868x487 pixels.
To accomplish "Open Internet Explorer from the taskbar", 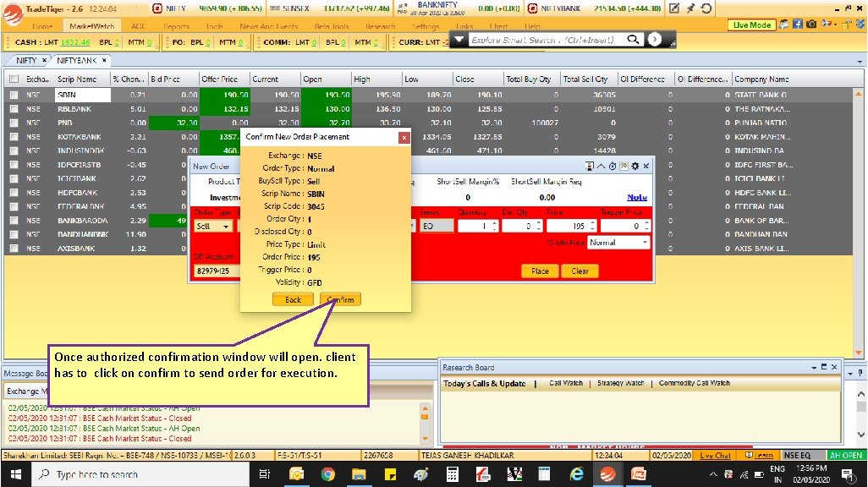I will point(576,474).
